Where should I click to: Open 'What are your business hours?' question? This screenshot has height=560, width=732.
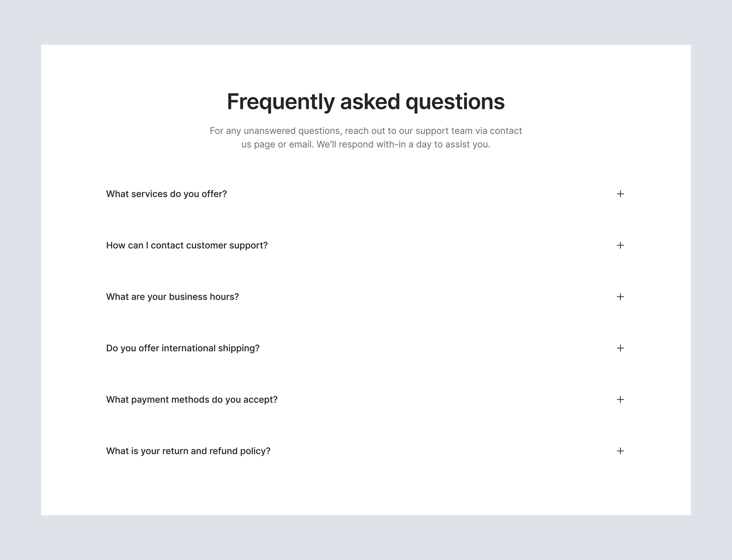click(172, 297)
